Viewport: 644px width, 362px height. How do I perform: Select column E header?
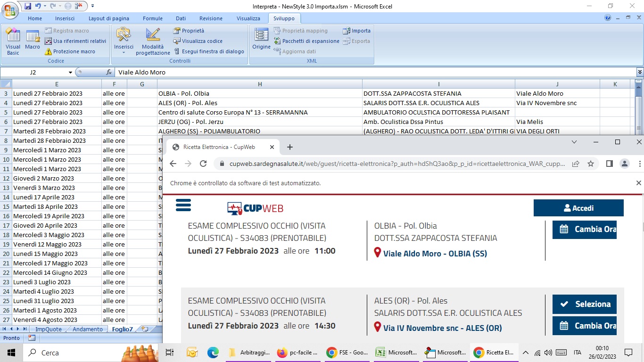(57, 84)
